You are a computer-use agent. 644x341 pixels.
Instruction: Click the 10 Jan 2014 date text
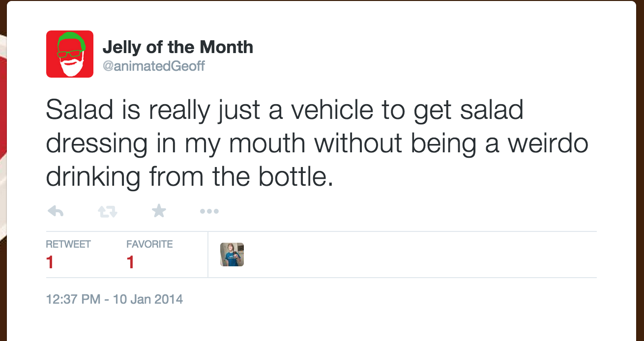[148, 299]
